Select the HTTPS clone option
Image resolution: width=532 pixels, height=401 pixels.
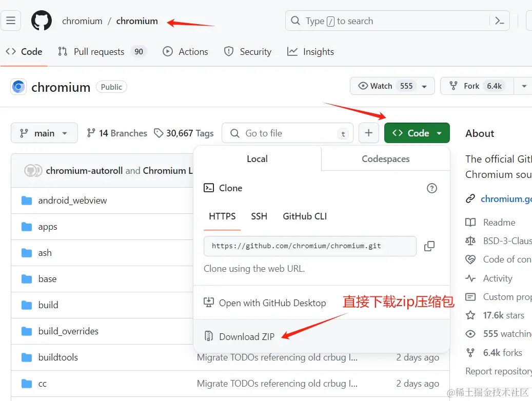pyautogui.click(x=222, y=216)
